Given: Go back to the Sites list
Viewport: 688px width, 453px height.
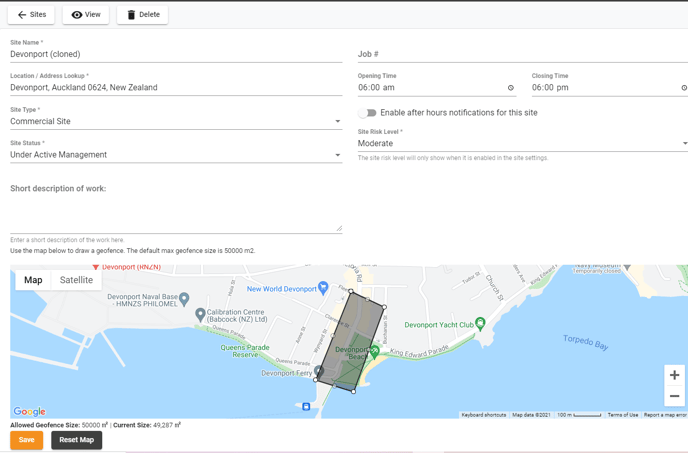Looking at the screenshot, I should 31,14.
